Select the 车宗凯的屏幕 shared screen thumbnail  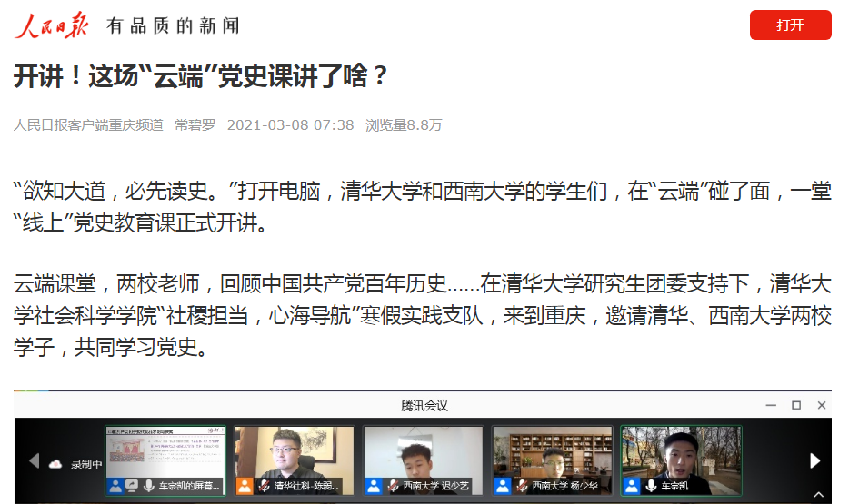(165, 460)
